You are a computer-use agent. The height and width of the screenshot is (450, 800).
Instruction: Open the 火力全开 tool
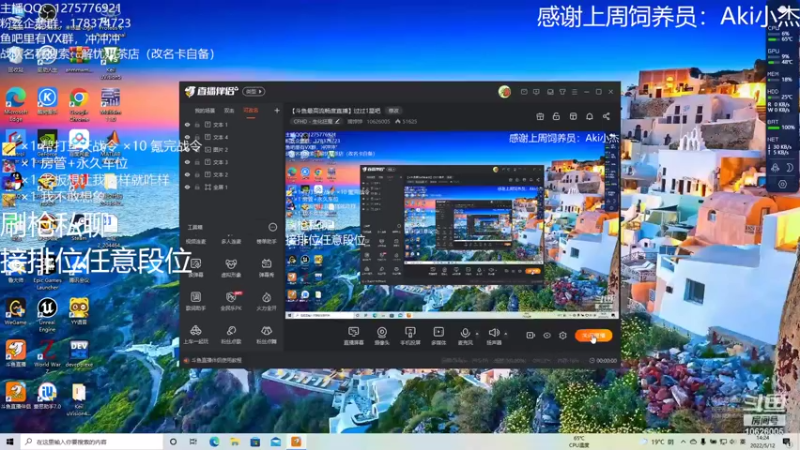pyautogui.click(x=266, y=301)
